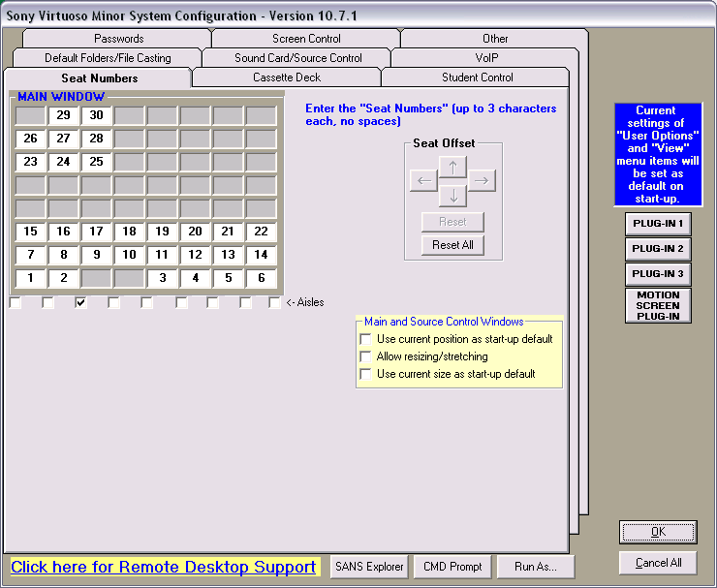The image size is (717, 588).
Task: Launch SANS Explorer
Action: coord(368,567)
